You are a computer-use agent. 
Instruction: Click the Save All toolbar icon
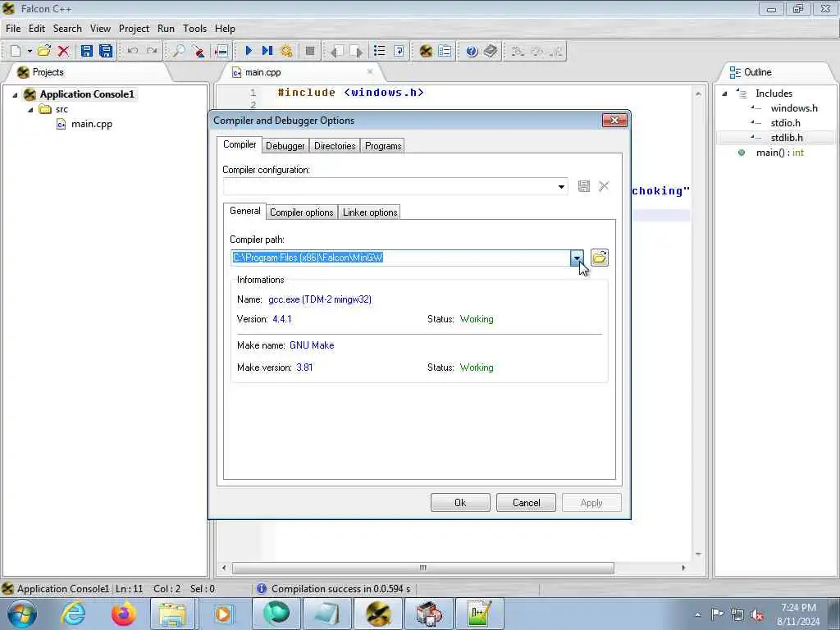pyautogui.click(x=106, y=51)
